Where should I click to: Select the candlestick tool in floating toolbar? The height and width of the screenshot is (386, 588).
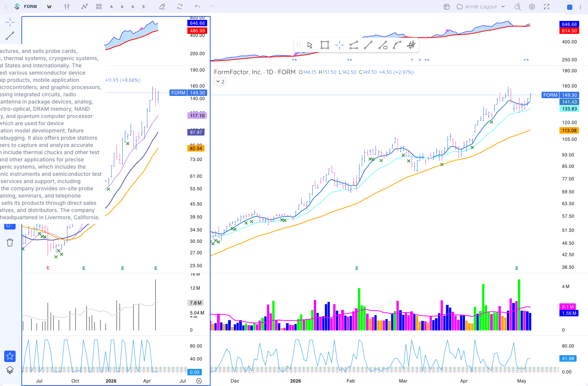(411, 45)
